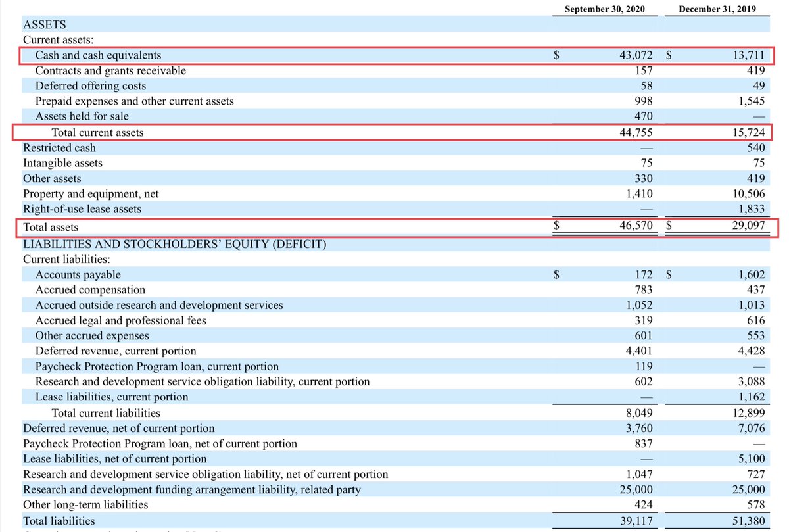Click Research and development service obligation liability, current portion

203,381
